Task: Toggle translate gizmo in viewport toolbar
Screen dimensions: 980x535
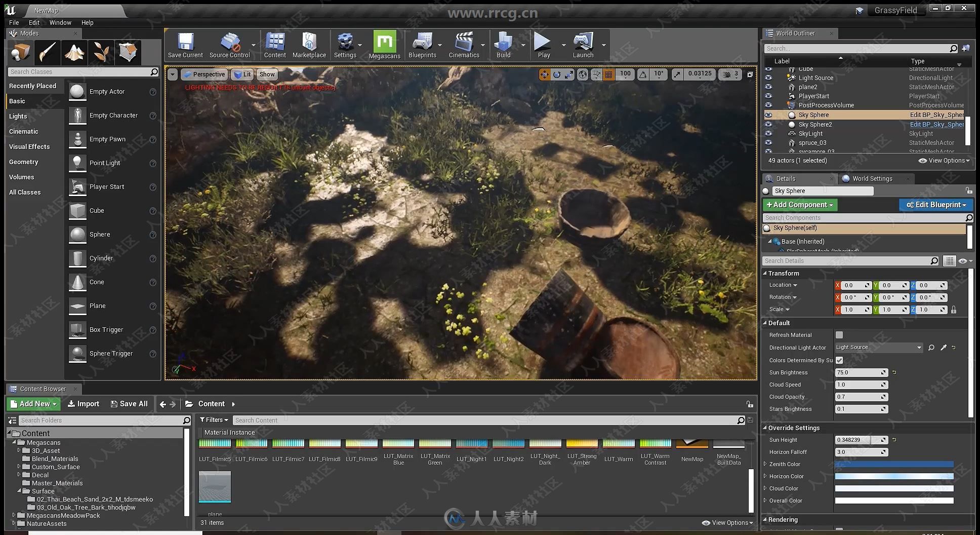Action: 544,74
